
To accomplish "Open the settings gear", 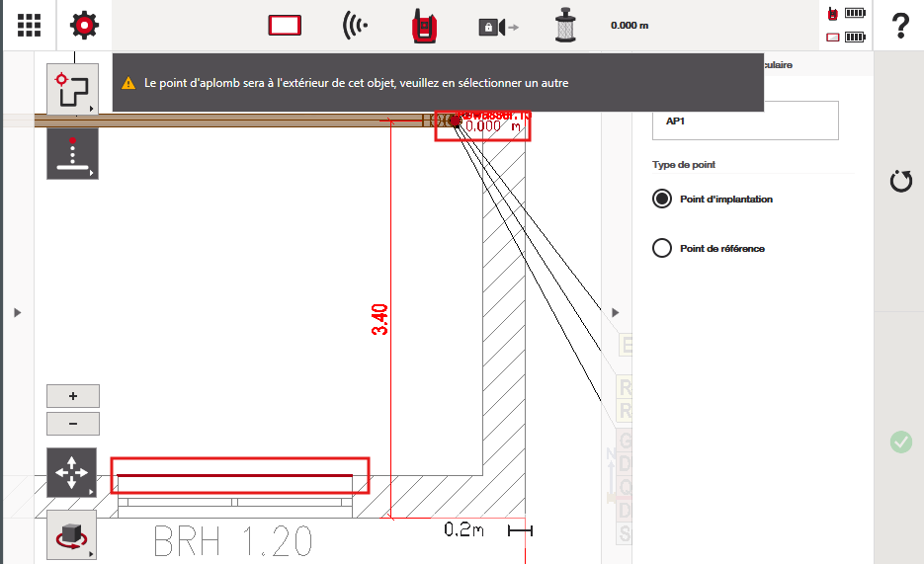I will [x=85, y=26].
